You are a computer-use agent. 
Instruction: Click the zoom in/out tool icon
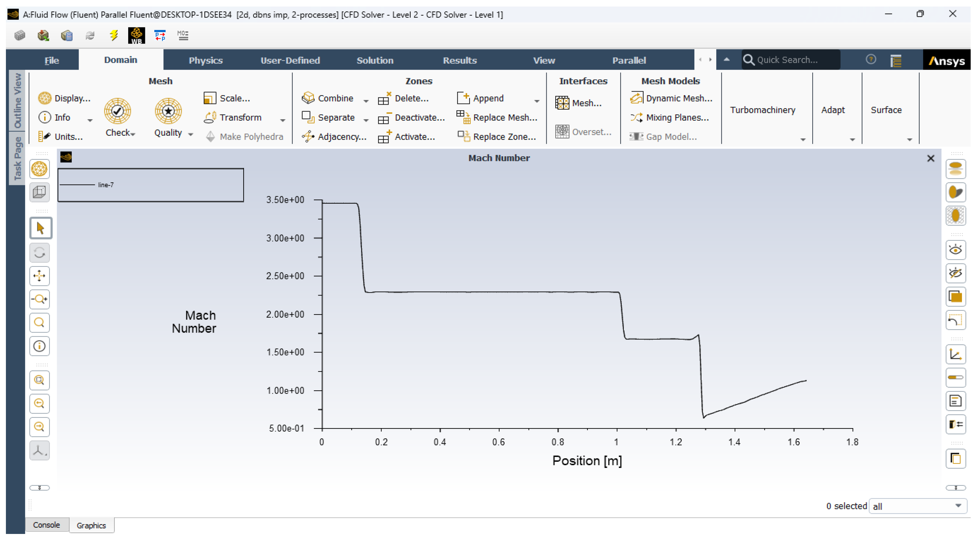(39, 299)
